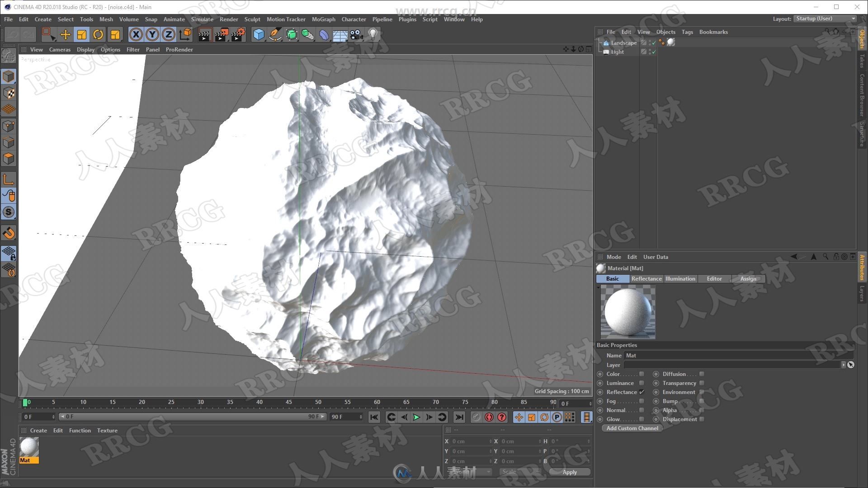This screenshot has width=868, height=488.
Task: Add a Bend deformer
Action: click(324, 34)
